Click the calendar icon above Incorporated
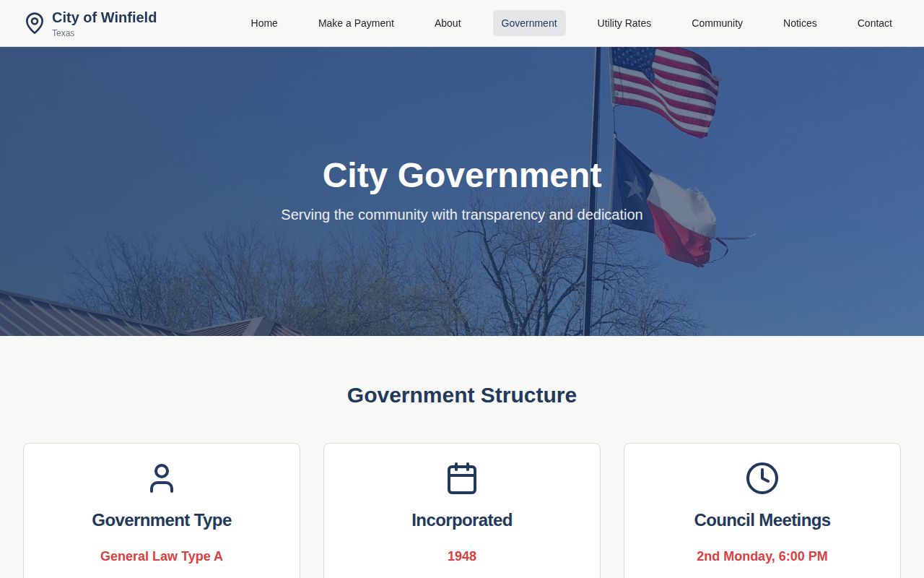The width and height of the screenshot is (924, 578). [x=462, y=478]
